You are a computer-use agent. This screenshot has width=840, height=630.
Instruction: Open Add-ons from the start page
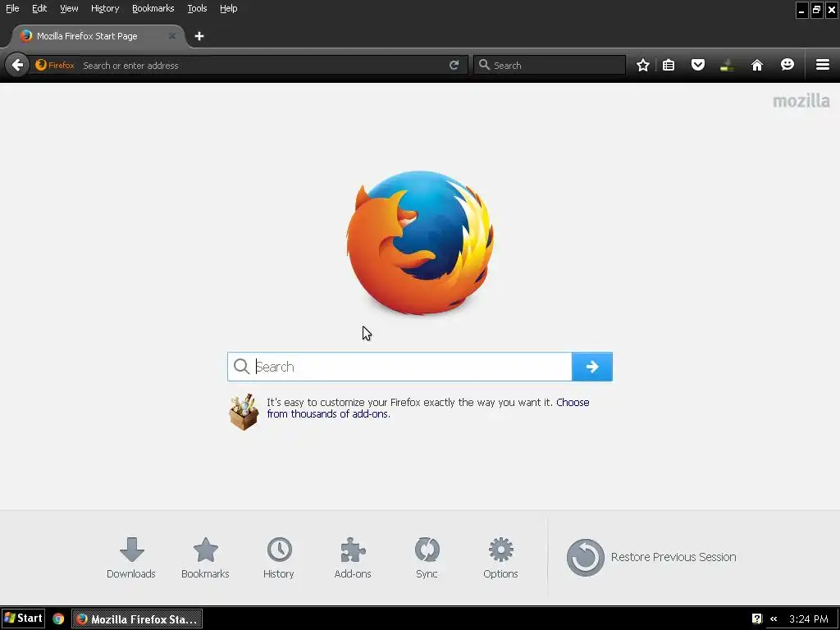[x=353, y=558]
